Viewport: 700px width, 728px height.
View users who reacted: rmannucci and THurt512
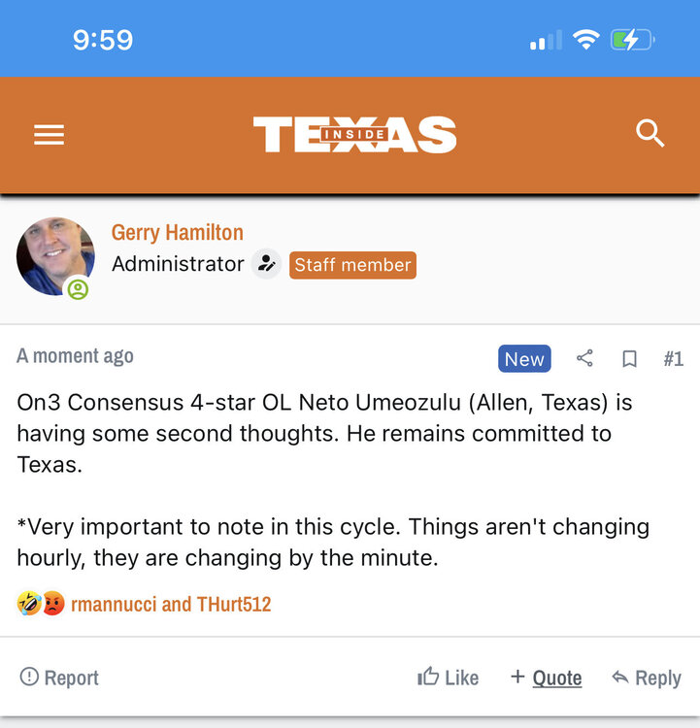click(x=171, y=605)
